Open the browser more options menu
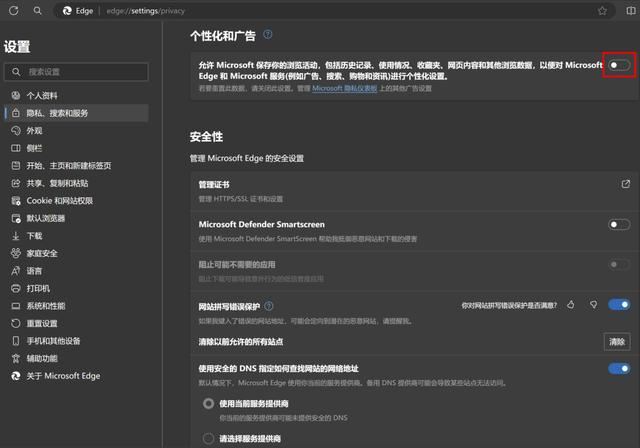 coord(626,11)
